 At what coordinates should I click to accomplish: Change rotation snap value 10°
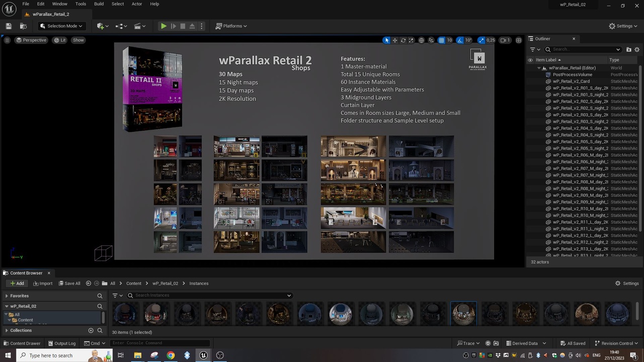click(x=468, y=40)
